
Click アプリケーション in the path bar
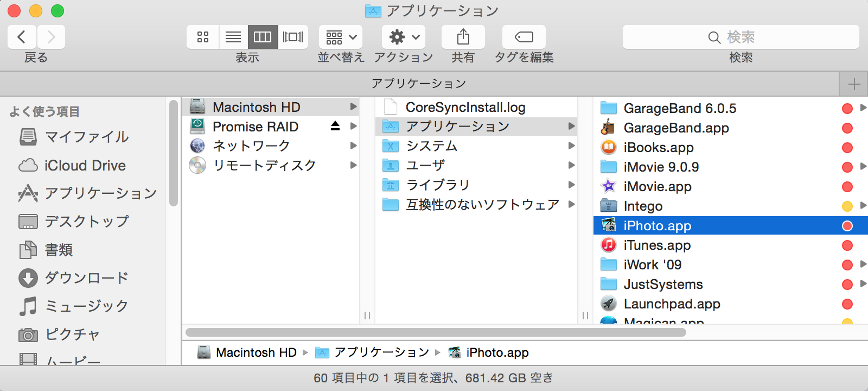coord(381,352)
